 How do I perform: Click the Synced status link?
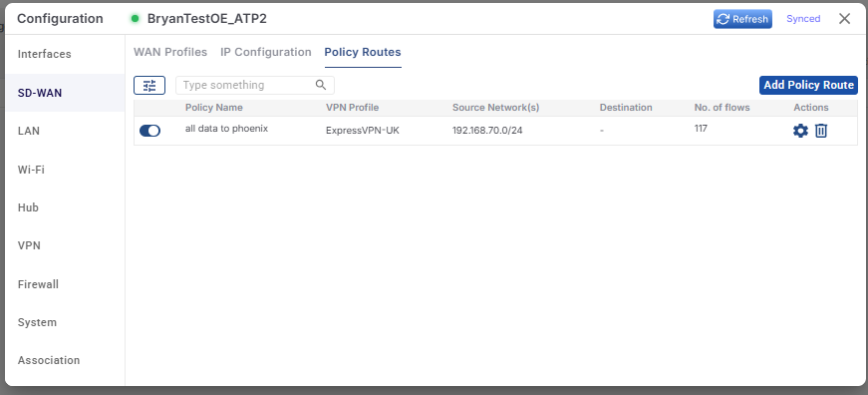point(803,19)
